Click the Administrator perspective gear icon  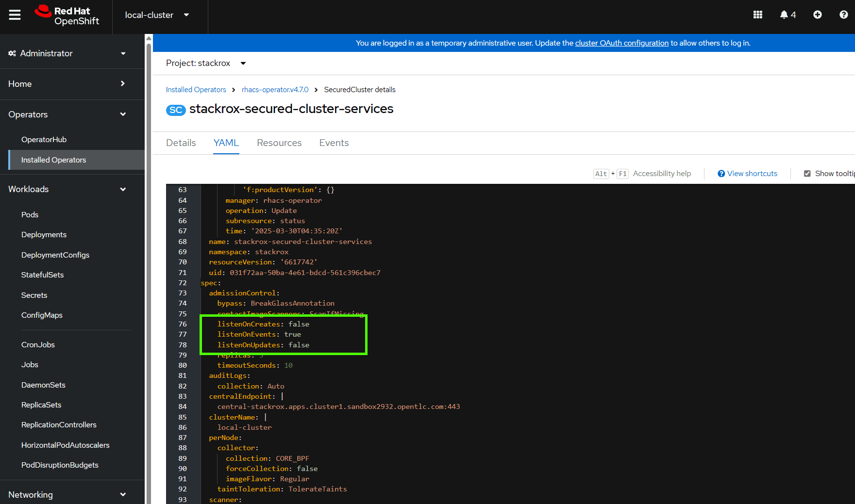(12, 53)
